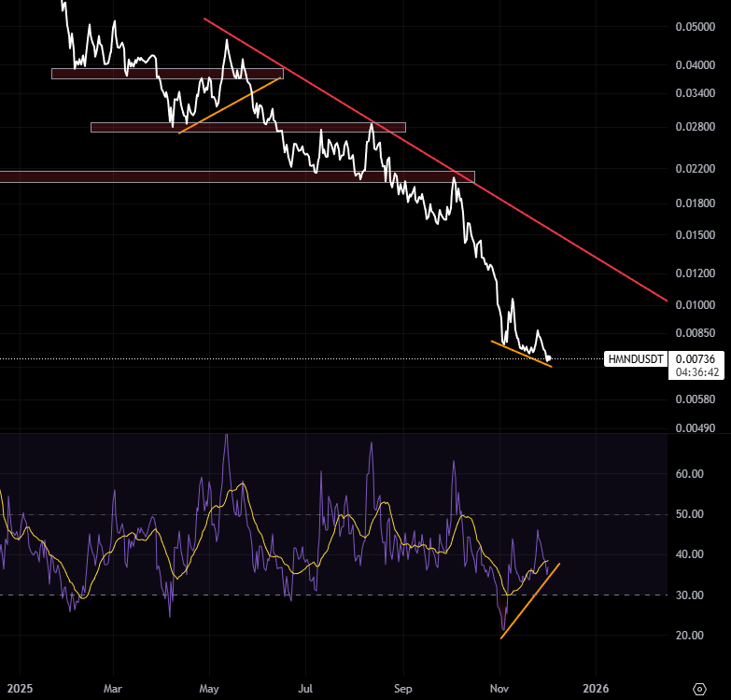Click the Mar date axis label

coord(113,689)
